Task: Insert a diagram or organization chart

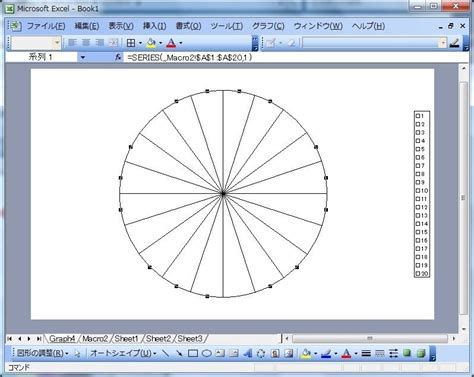Action: [261, 353]
